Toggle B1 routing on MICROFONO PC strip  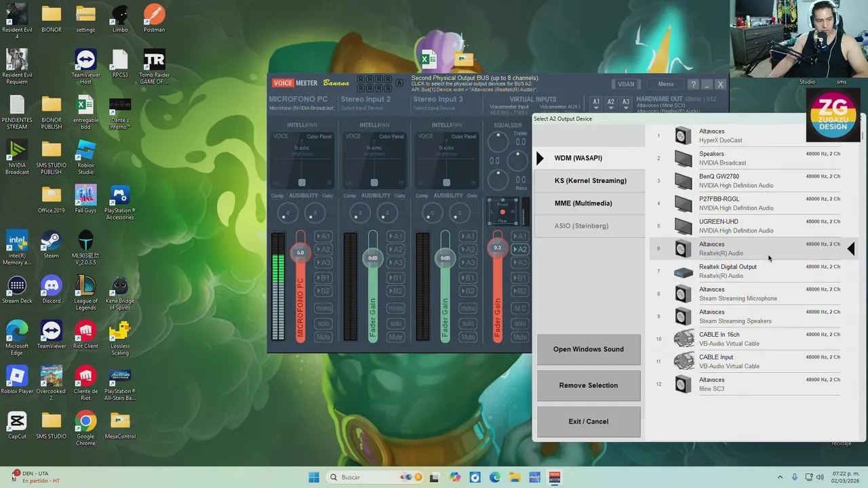point(323,277)
